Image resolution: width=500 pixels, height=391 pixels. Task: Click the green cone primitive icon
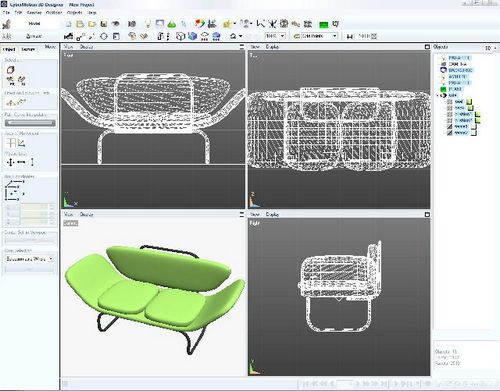172,24
